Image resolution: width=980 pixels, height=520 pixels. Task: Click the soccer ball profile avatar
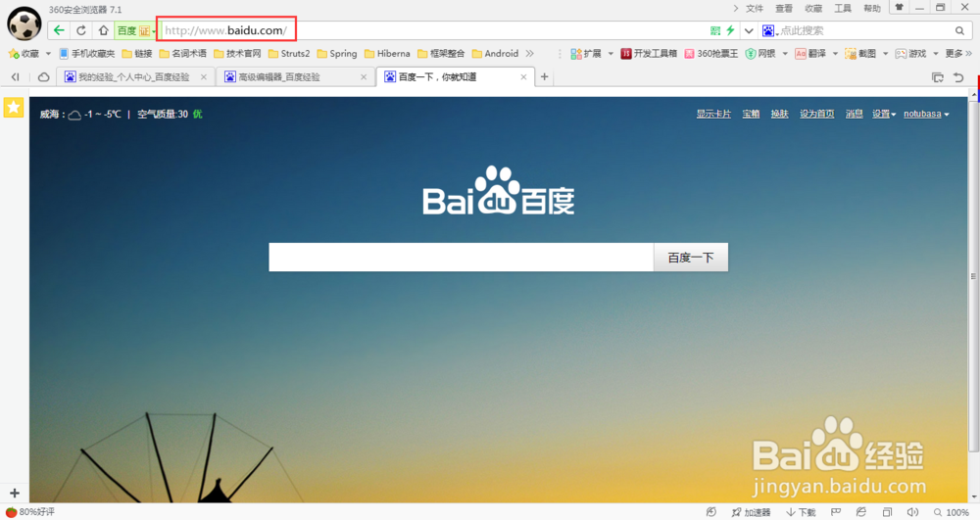click(x=24, y=24)
